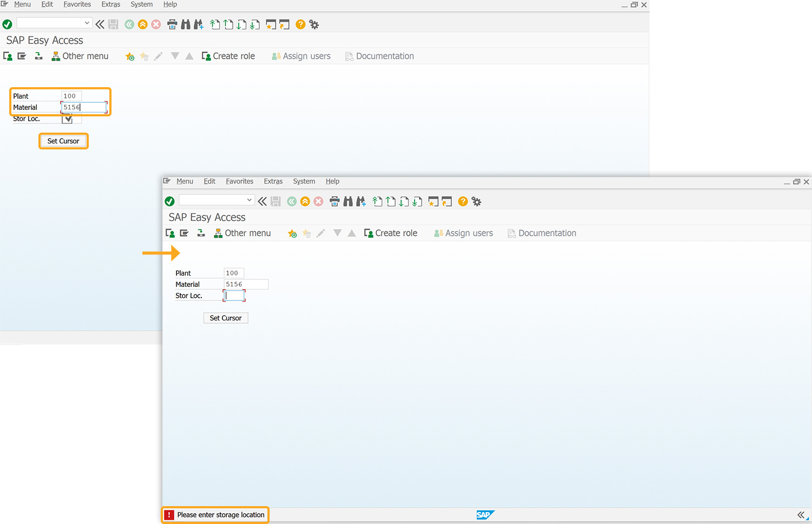Go to last page in front window toolbar
Viewport: 812px width, 524px height.
(x=417, y=201)
